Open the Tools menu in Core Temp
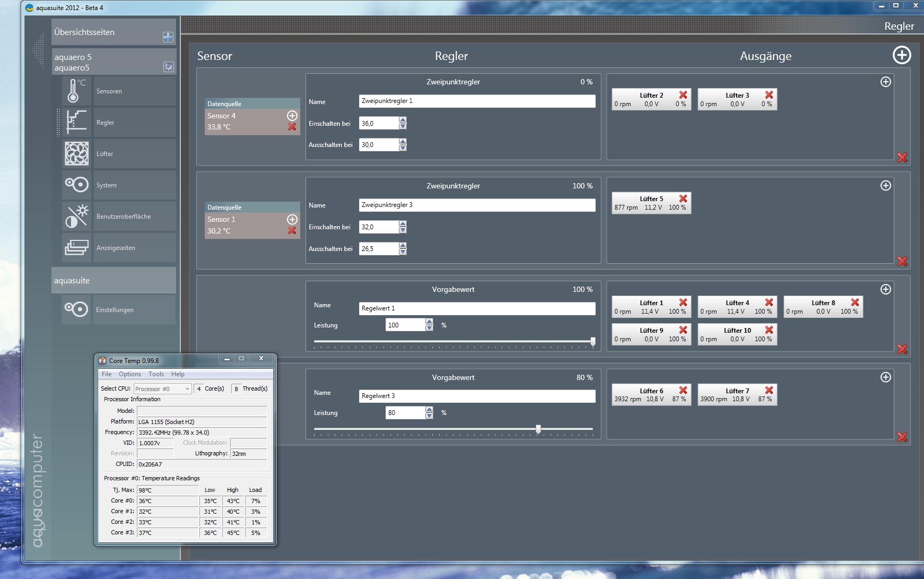This screenshot has height=579, width=924. coord(156,374)
